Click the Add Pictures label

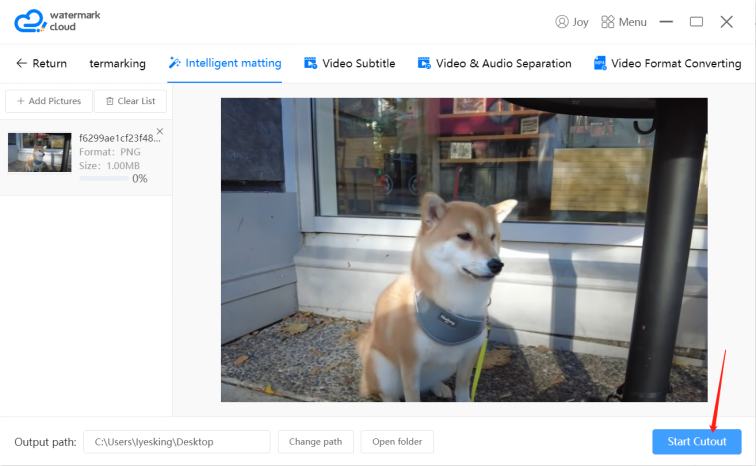54,101
